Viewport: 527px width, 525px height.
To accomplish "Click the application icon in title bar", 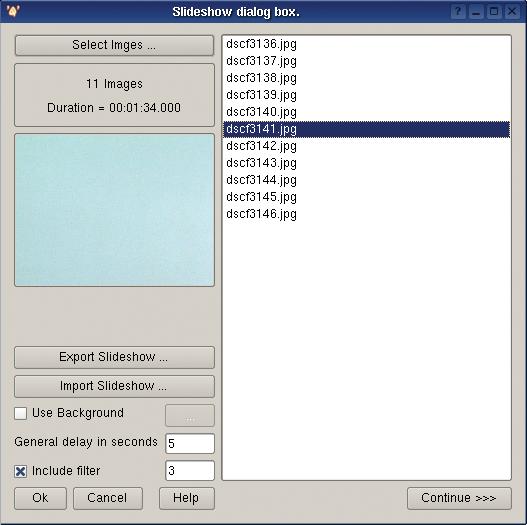I will pos(13,11).
